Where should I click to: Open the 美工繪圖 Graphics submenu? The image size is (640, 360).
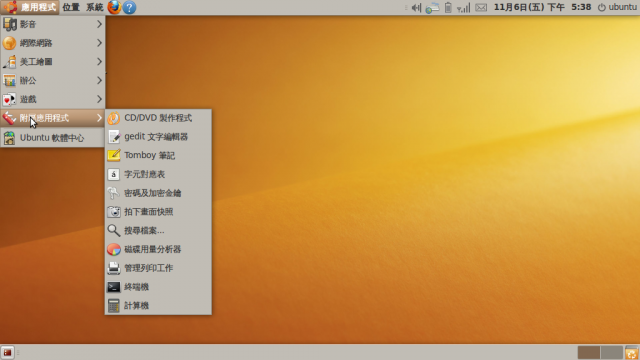tap(53, 62)
